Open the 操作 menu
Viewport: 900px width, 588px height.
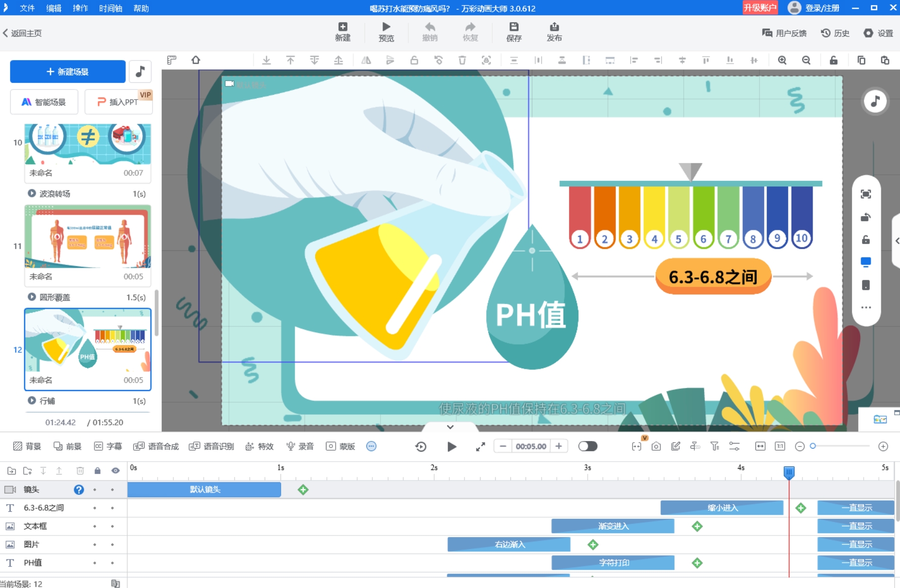[80, 8]
